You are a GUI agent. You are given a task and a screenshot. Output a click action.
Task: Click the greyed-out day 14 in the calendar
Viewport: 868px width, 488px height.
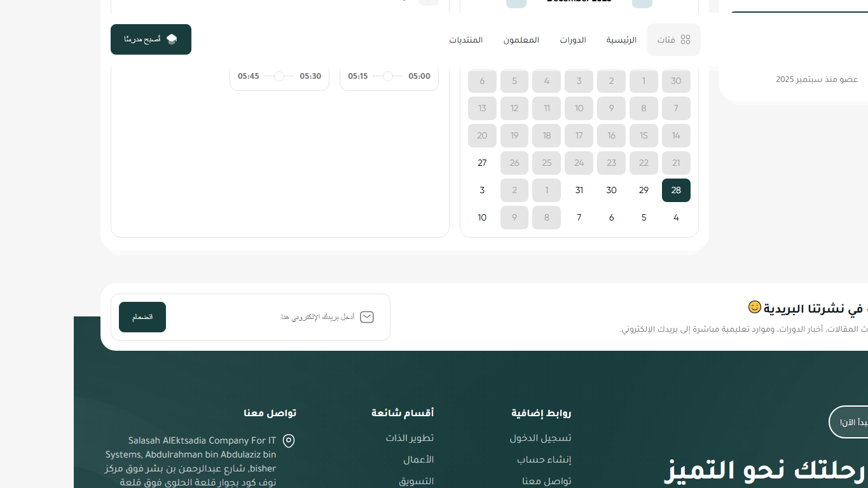point(676,135)
